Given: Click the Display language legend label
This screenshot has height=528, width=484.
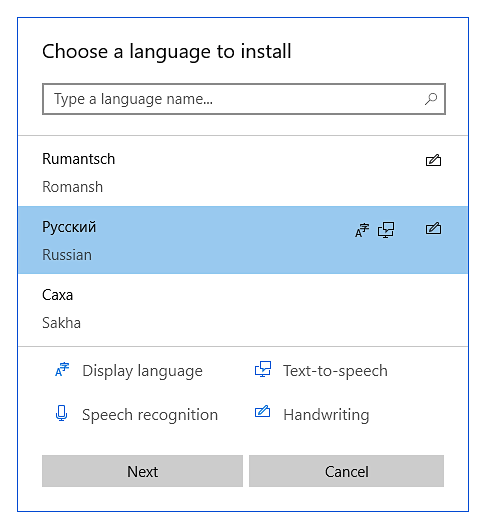Looking at the screenshot, I should click(142, 371).
